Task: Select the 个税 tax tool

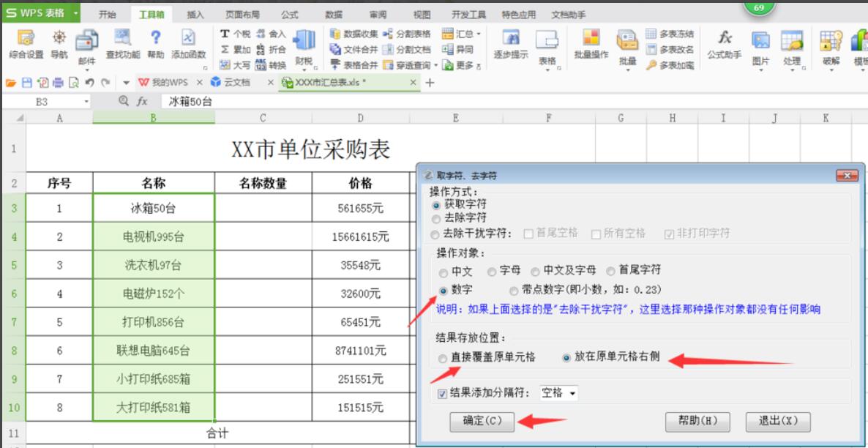Action: point(235,34)
